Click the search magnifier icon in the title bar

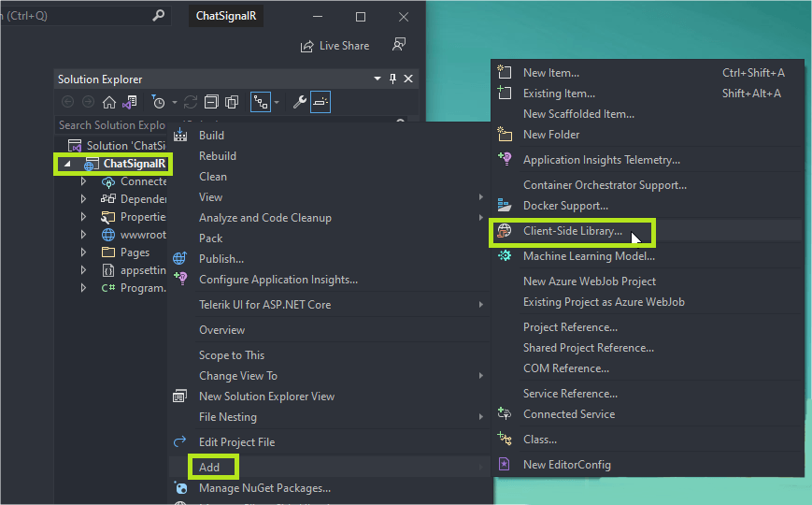(159, 16)
